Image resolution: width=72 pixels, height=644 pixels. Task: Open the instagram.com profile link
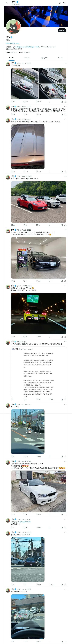pyautogui.click(x=27, y=47)
